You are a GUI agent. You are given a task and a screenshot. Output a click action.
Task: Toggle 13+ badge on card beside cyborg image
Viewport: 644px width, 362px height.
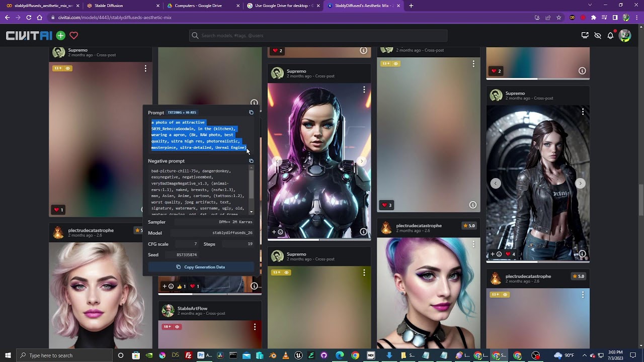point(390,64)
